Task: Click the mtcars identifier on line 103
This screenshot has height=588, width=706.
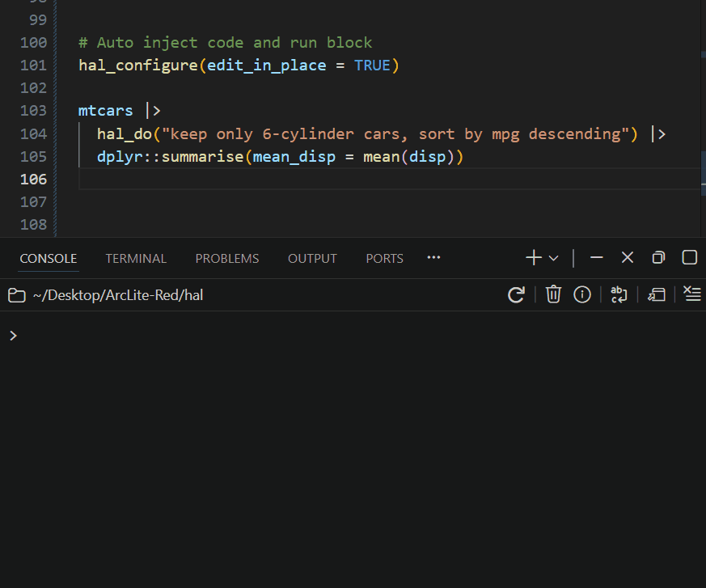Action: coord(106,111)
